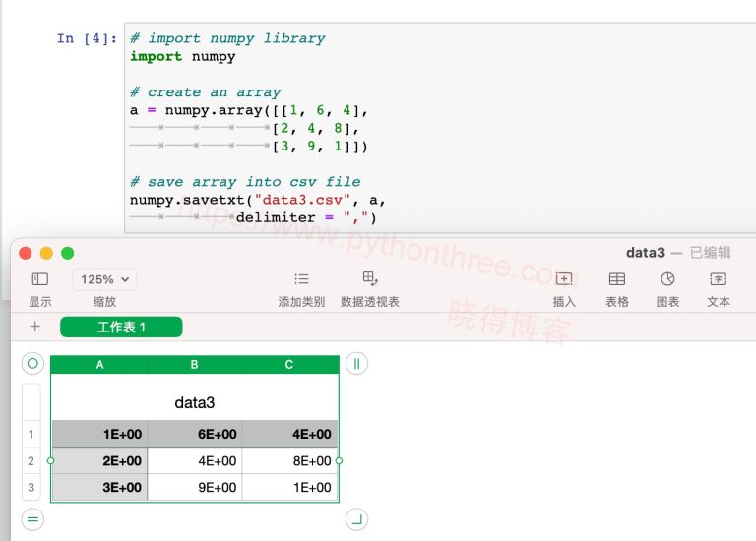Viewport: 756px width, 541px height.
Task: Select column A header
Action: tap(99, 365)
